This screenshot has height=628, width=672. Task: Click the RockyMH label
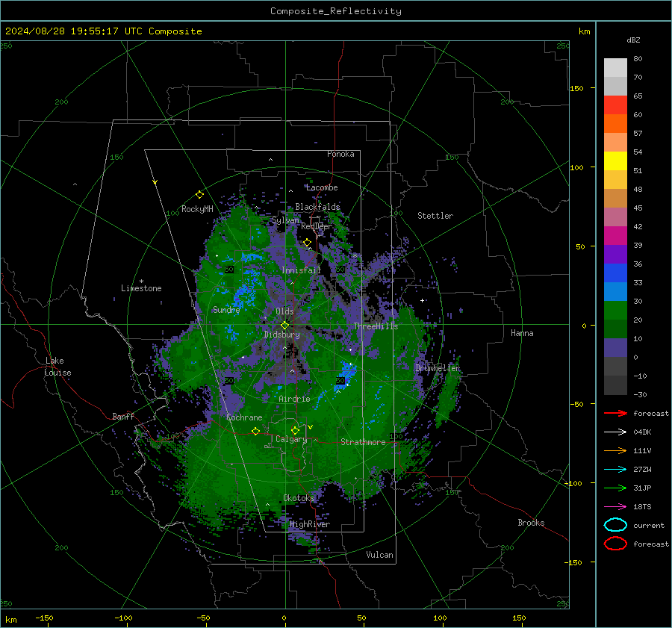click(x=197, y=209)
